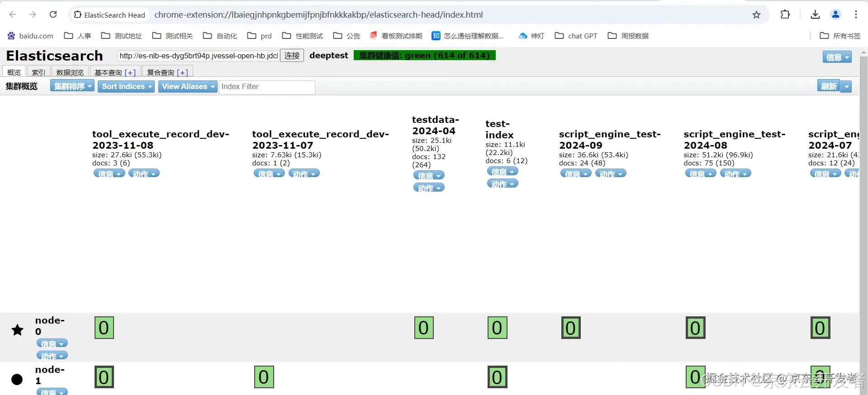The image size is (868, 395).
Task: Open 自动化 bookmark folder
Action: tap(220, 36)
